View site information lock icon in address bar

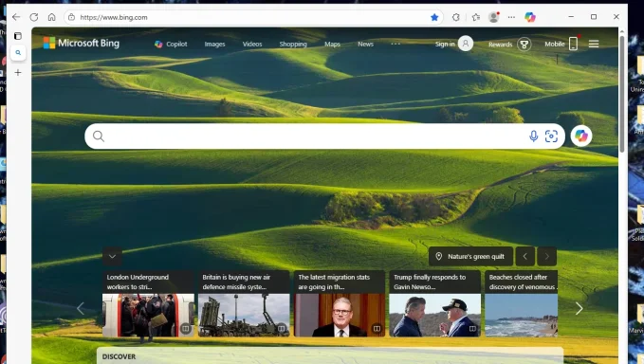[71, 17]
